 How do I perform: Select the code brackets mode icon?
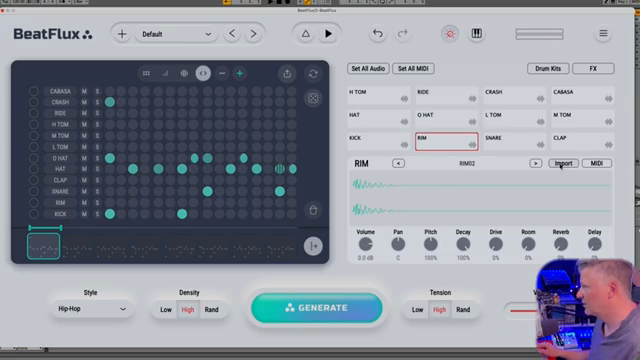click(x=203, y=73)
